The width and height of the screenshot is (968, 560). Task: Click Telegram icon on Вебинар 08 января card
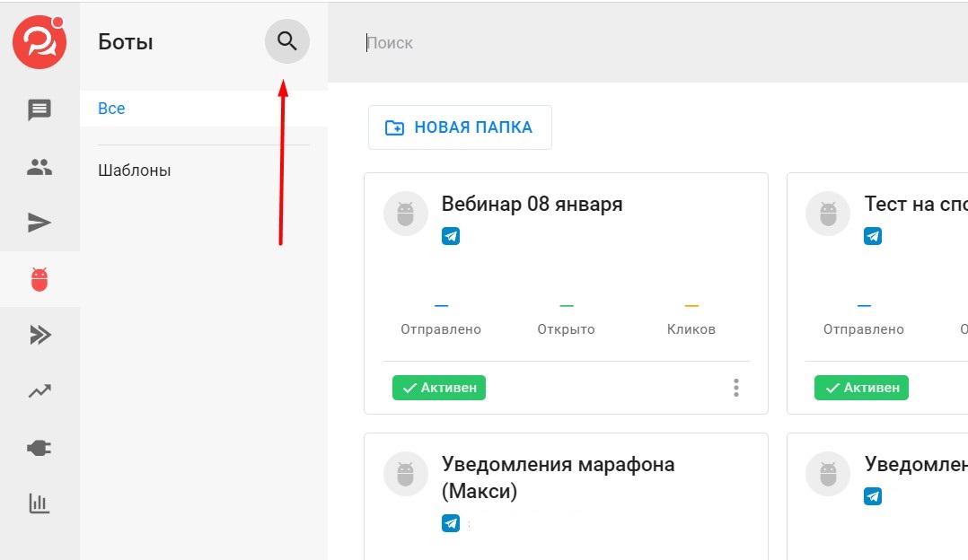point(451,236)
